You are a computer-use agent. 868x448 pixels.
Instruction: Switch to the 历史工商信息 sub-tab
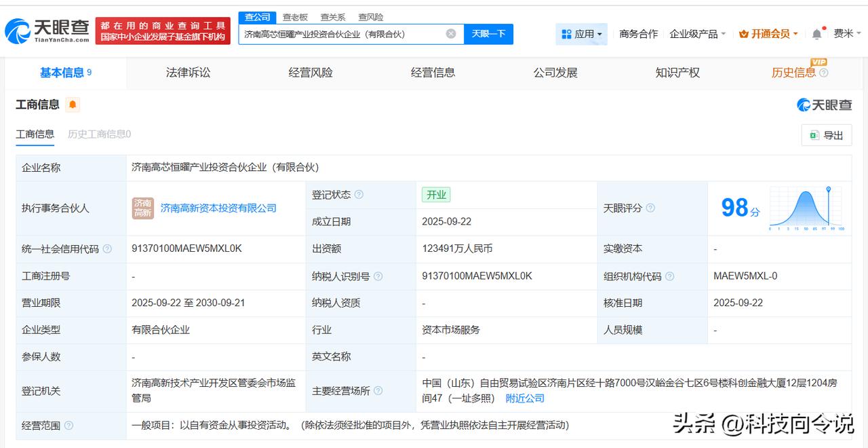[99, 134]
